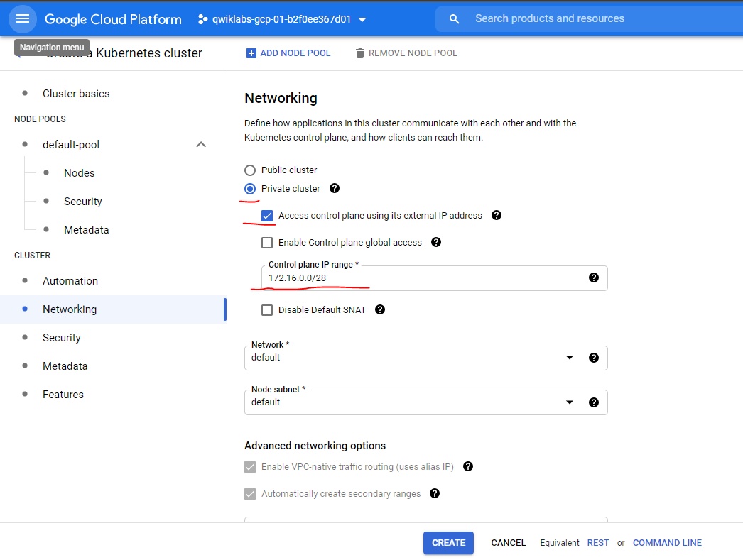The width and height of the screenshot is (743, 560).
Task: Open Nodes under default-pool
Action: pyautogui.click(x=79, y=173)
